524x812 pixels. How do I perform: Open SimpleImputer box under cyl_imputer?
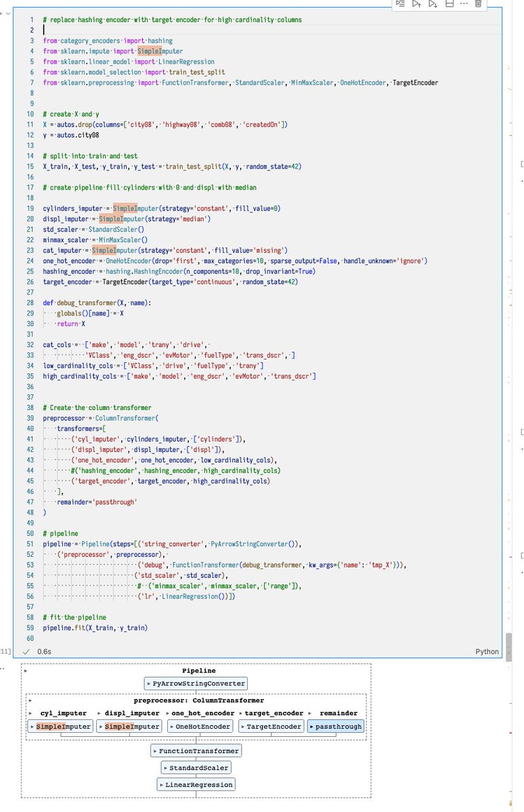point(59,726)
